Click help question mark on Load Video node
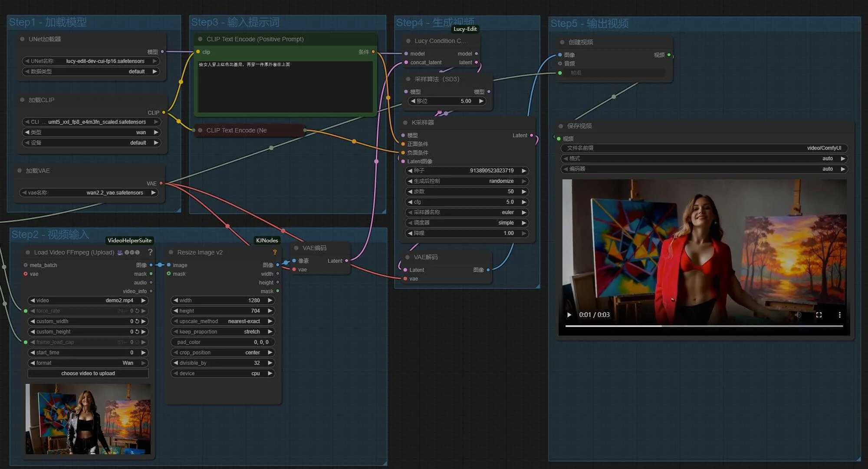Screen dimensions: 868x469 click(150, 252)
